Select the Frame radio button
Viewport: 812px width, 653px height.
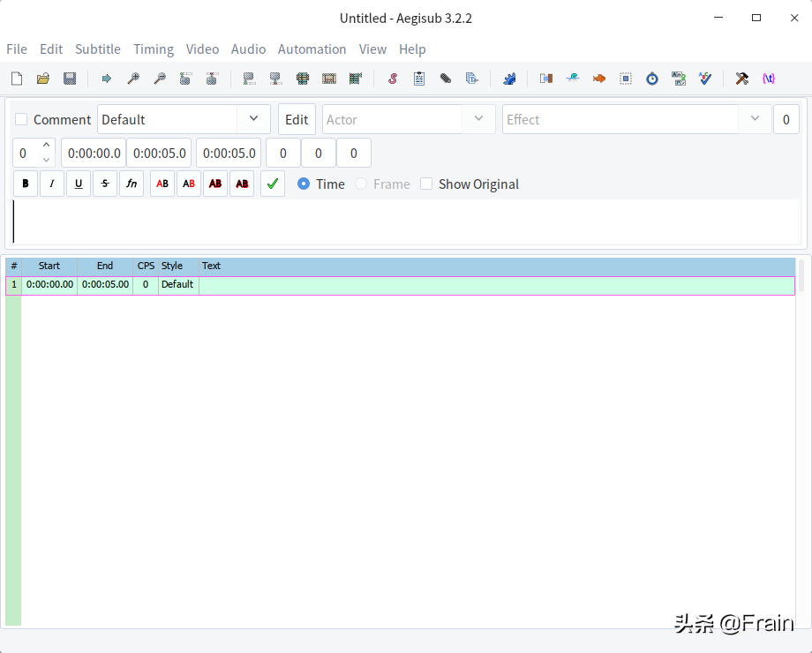tap(361, 184)
